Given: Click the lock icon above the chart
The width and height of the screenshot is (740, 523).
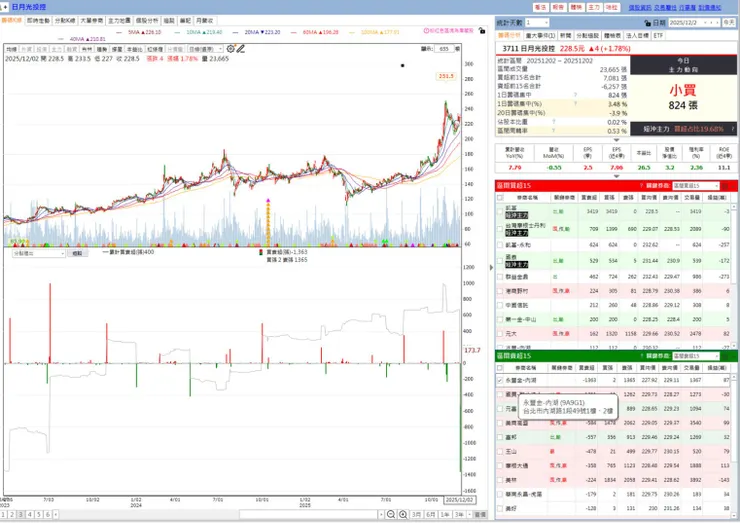Looking at the screenshot, I should (x=481, y=30).
